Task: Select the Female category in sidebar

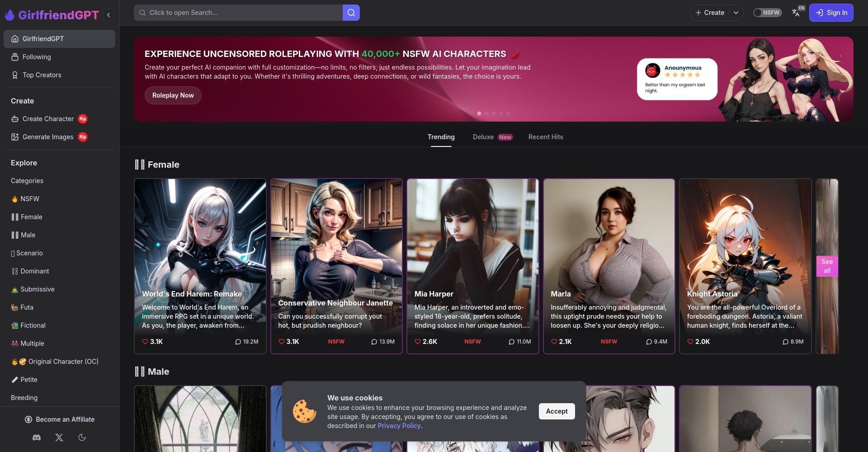Action: 59,217
